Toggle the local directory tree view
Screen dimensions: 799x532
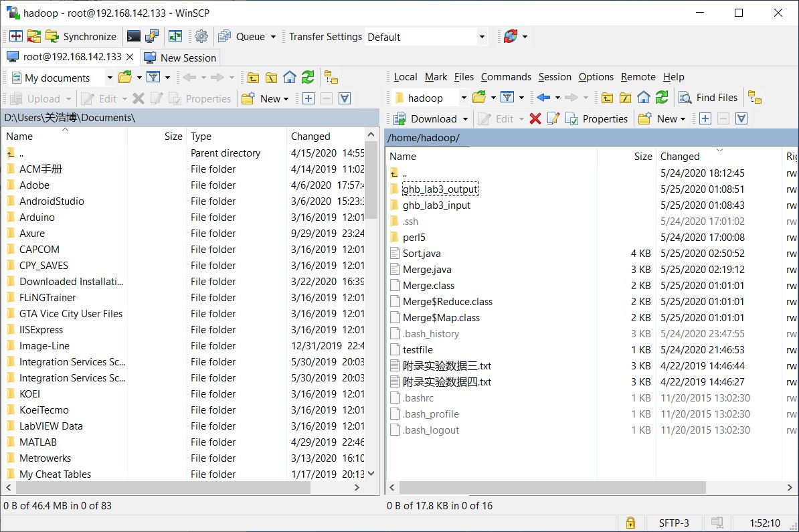(331, 78)
